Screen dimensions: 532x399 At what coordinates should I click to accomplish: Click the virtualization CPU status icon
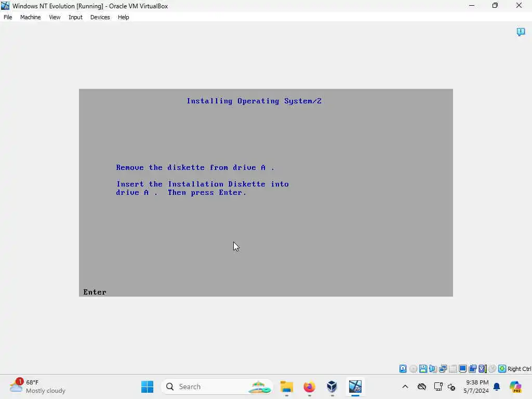pyautogui.click(x=483, y=368)
